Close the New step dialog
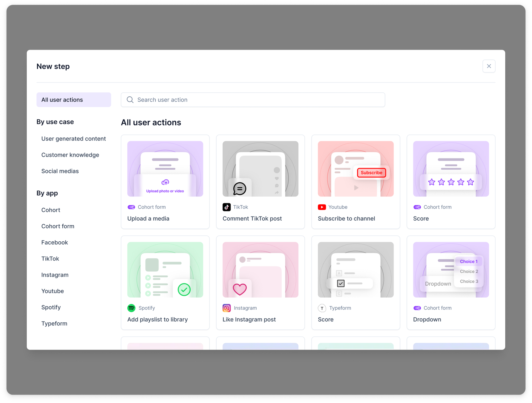Viewport: 532px width, 403px height. click(489, 66)
